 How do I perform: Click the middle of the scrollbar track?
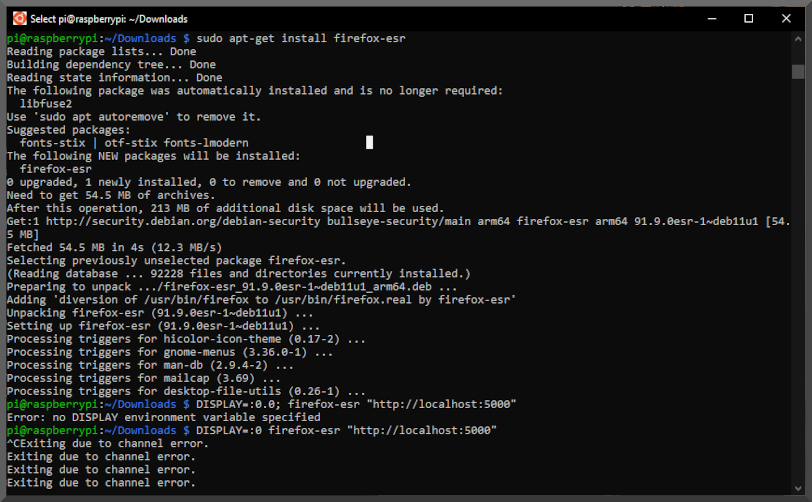point(798,270)
